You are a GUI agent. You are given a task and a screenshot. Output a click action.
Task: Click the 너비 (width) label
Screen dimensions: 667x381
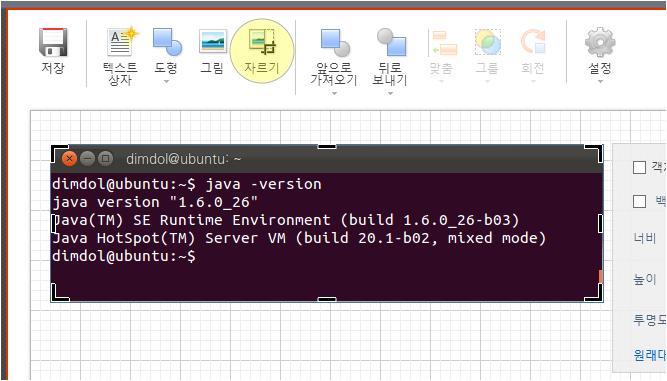[x=645, y=238]
